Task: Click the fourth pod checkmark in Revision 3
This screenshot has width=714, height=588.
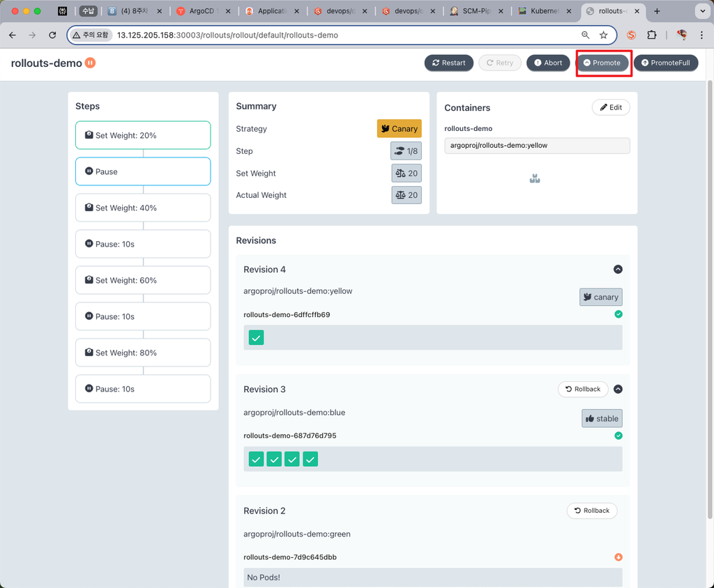Action: pos(310,459)
